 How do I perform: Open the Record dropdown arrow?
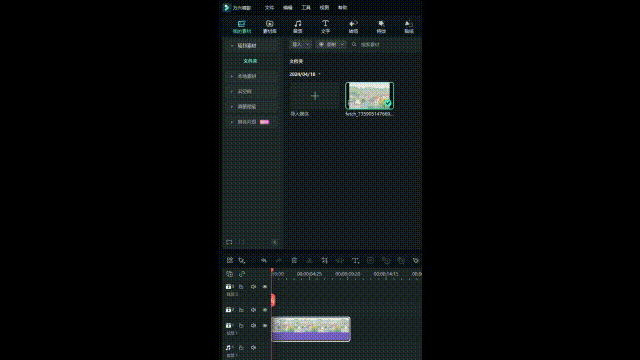pyautogui.click(x=342, y=44)
